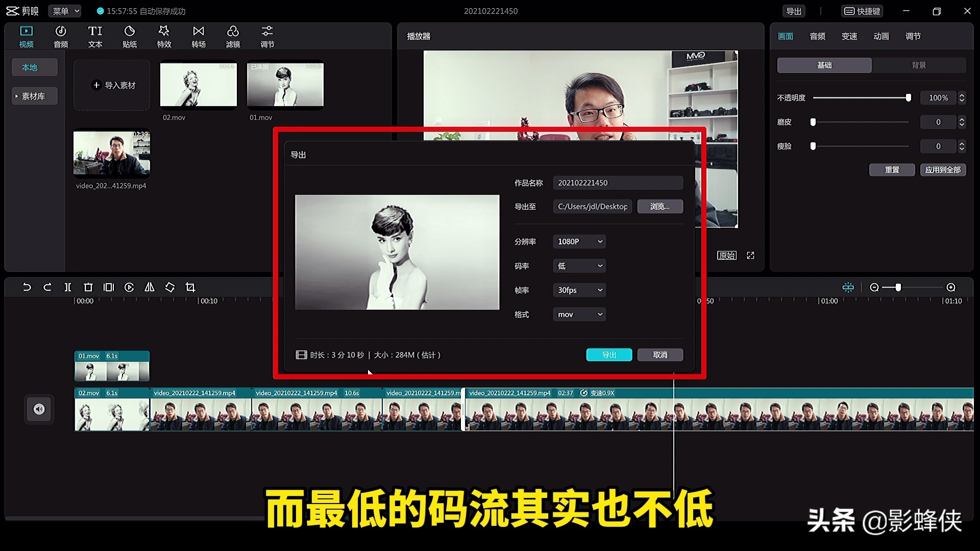Image resolution: width=980 pixels, height=551 pixels.
Task: Click the 应用到全部 apply-to-all button
Action: pyautogui.click(x=943, y=169)
